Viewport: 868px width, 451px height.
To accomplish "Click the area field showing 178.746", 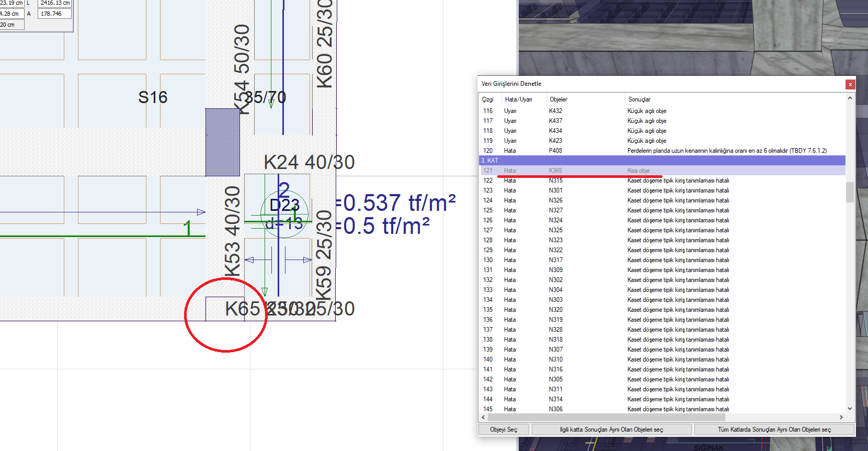I will [54, 14].
